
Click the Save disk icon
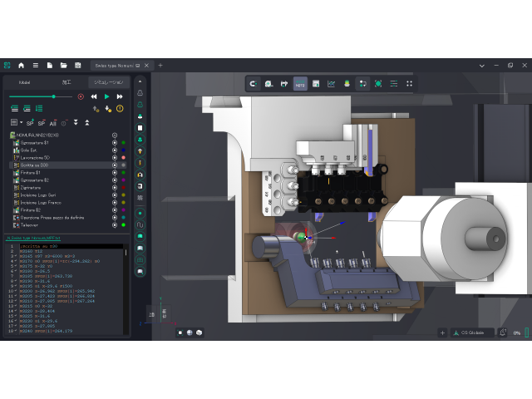[77, 65]
